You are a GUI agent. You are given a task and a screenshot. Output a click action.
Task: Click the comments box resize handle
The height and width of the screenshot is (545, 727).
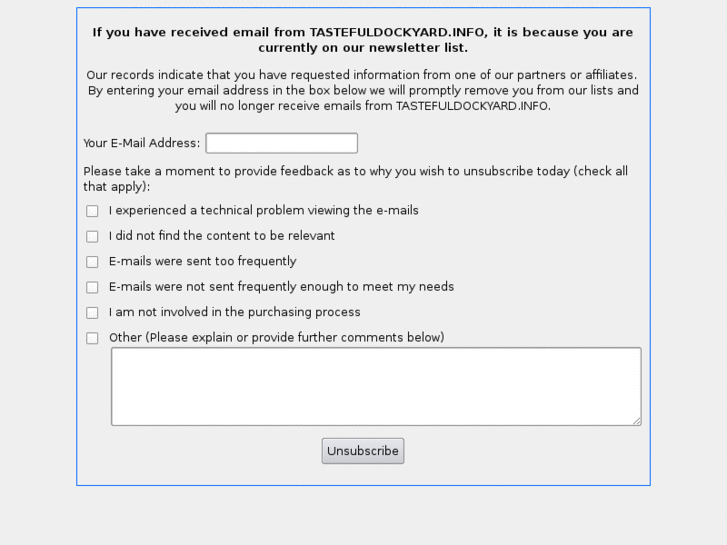coord(636,421)
